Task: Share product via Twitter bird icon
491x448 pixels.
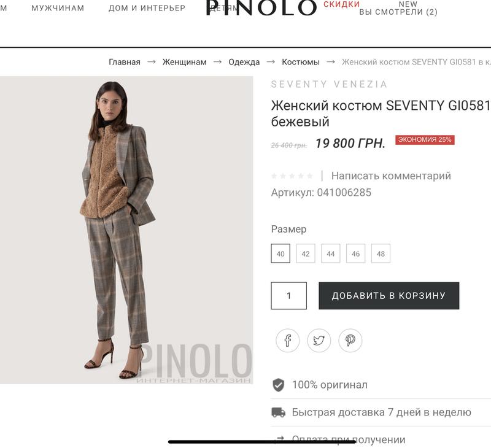Action: pos(319,341)
